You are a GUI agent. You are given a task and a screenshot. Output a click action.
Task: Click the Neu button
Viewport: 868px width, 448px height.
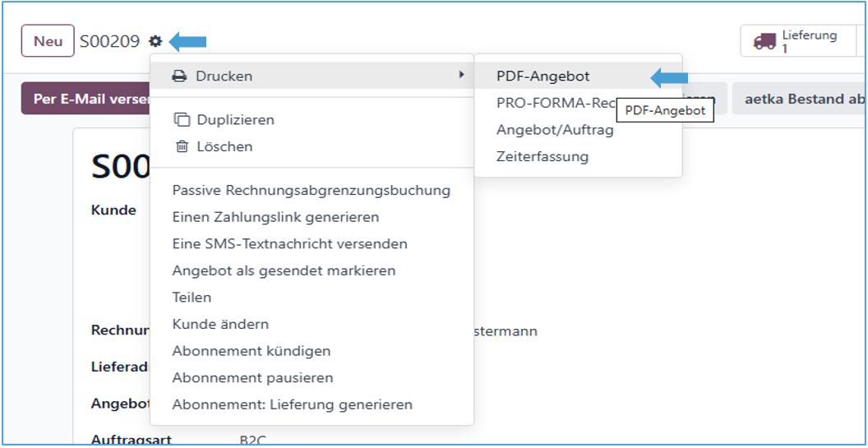coord(48,41)
